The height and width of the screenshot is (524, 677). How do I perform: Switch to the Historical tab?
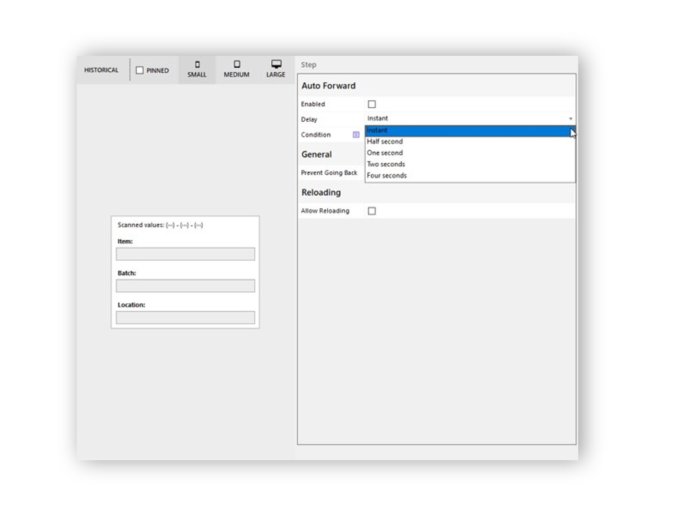(x=101, y=70)
